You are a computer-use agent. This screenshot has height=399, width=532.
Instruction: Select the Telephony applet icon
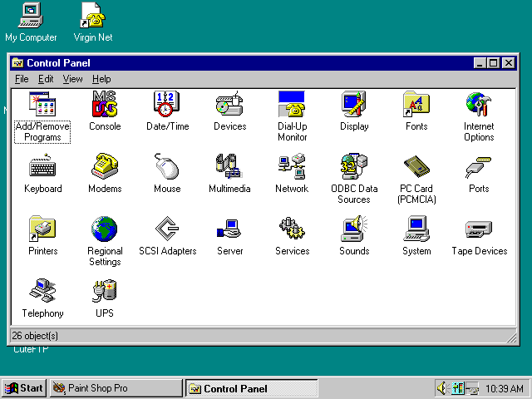[42, 291]
